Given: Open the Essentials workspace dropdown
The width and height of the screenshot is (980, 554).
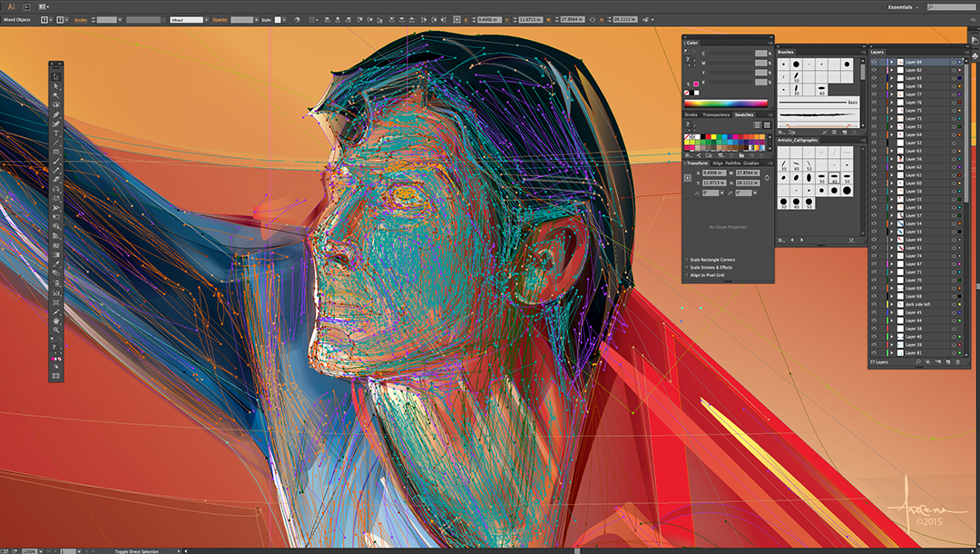Looking at the screenshot, I should [x=903, y=7].
